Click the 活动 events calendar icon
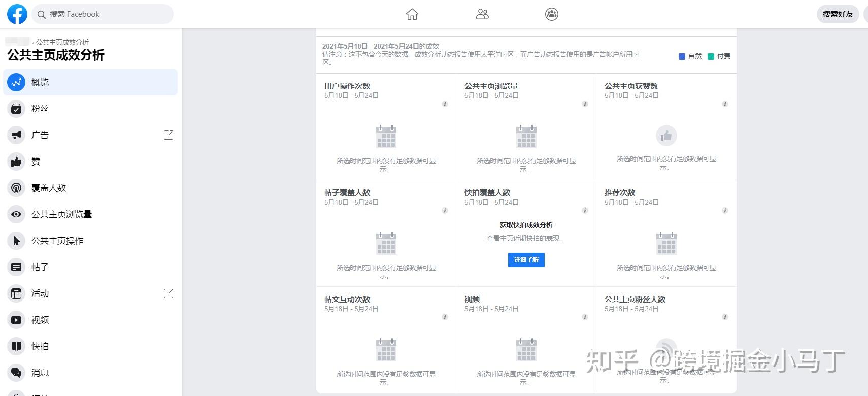The height and width of the screenshot is (396, 868). tap(16, 293)
